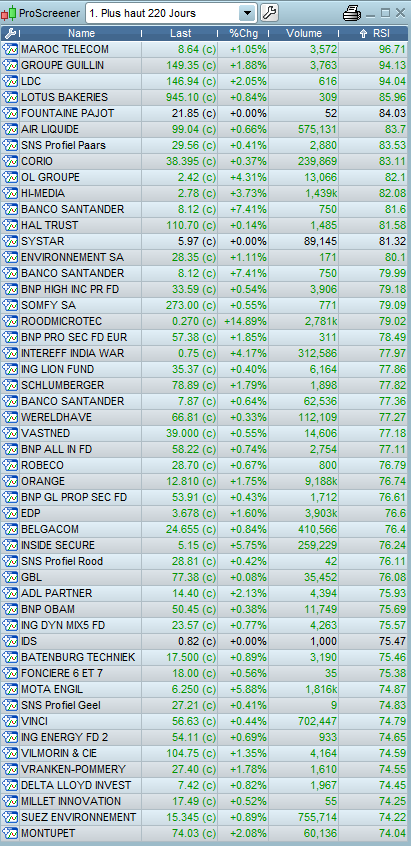
Task: Click the printer icon in title bar
Action: (x=352, y=13)
